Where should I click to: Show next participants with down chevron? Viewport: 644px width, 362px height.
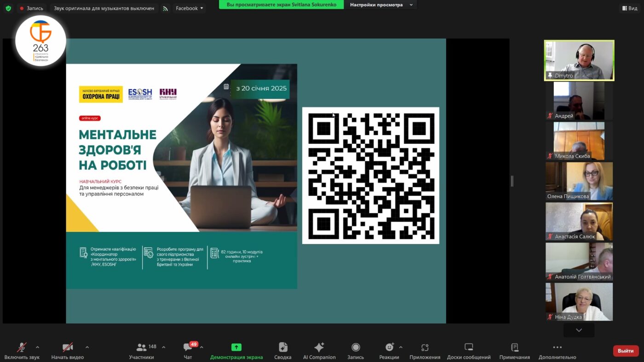pyautogui.click(x=579, y=330)
